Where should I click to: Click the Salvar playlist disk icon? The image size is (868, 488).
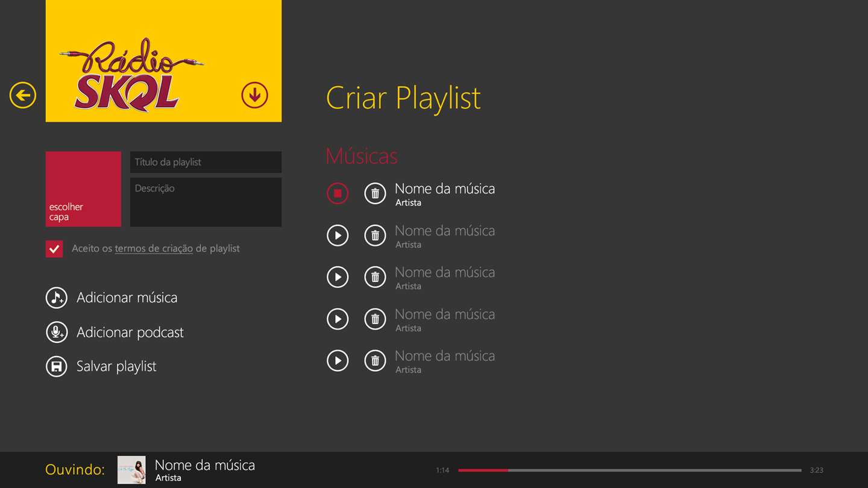point(57,366)
